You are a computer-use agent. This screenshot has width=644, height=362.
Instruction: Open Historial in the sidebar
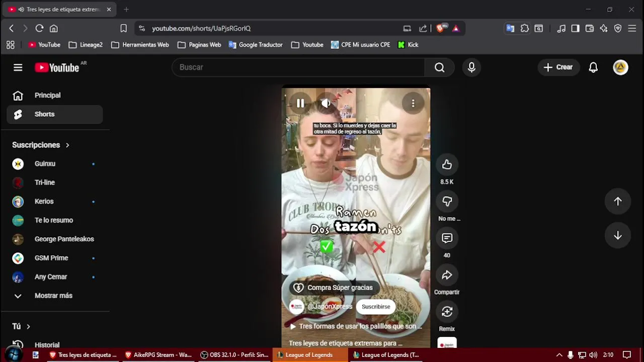coord(55,345)
